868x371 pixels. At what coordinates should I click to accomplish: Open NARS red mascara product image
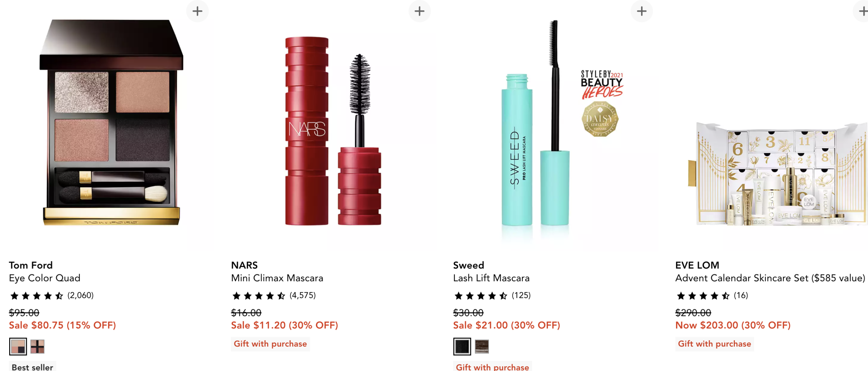pyautogui.click(x=333, y=131)
